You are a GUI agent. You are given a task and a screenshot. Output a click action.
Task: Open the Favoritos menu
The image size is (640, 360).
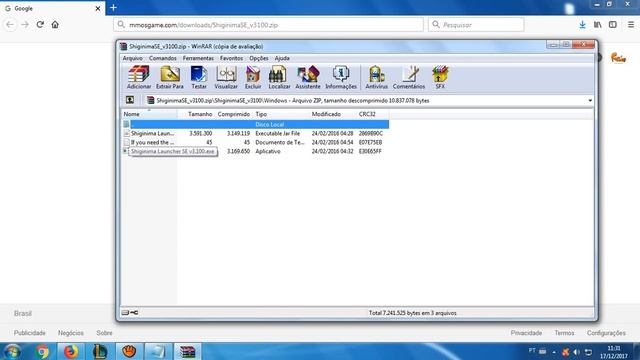pyautogui.click(x=231, y=58)
